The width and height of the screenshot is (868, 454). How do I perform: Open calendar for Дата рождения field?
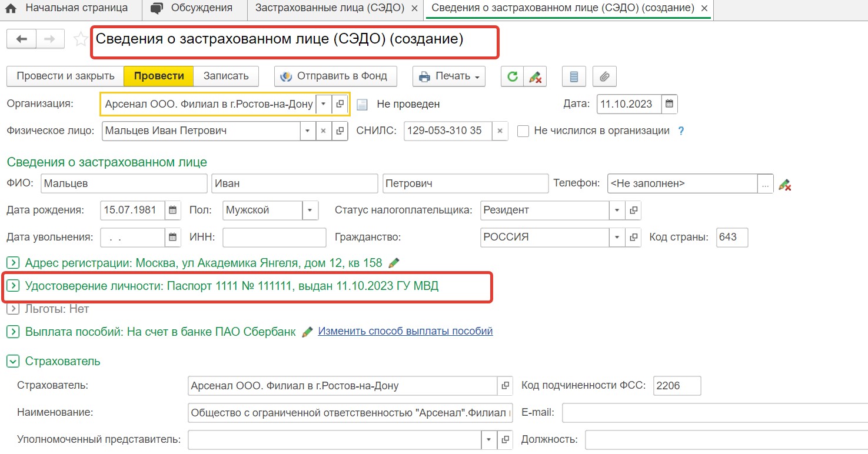(x=172, y=210)
